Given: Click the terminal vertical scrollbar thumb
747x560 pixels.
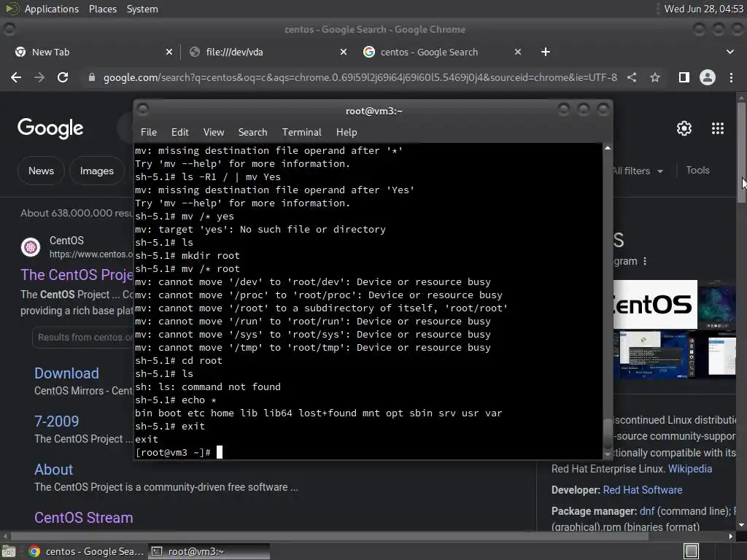Looking at the screenshot, I should (x=608, y=433).
